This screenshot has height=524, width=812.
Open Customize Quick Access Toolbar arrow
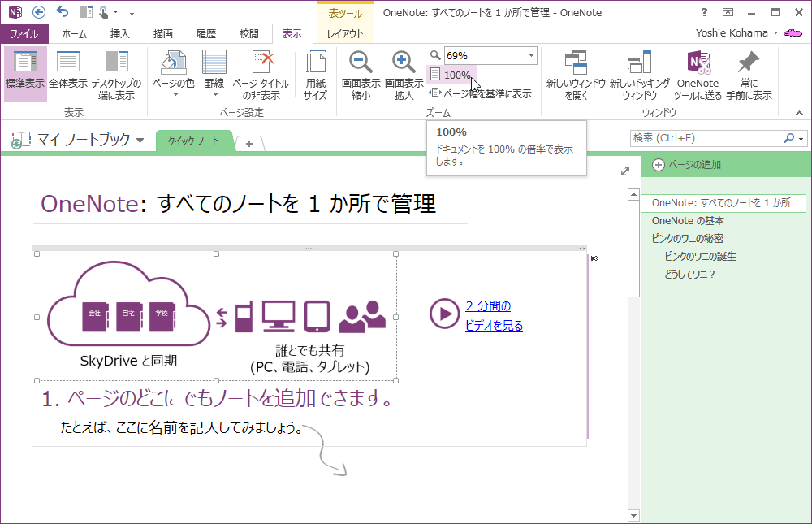point(132,12)
